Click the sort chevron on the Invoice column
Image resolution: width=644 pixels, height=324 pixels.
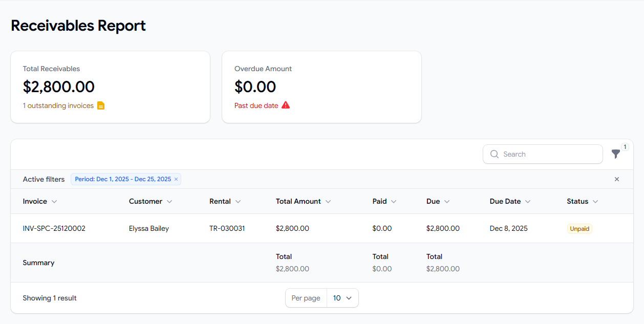[53, 202]
